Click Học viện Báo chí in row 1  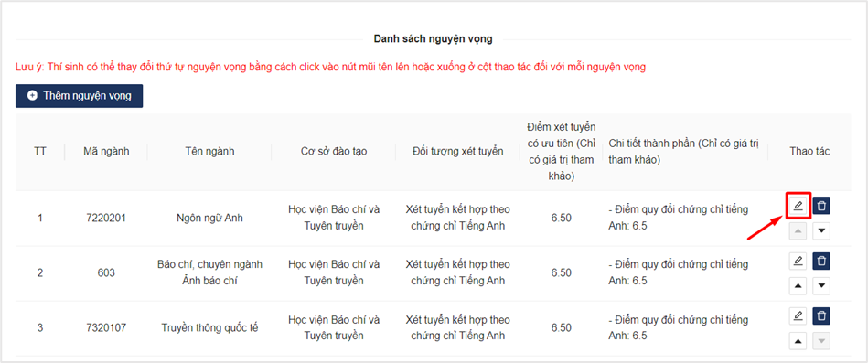pos(334,218)
